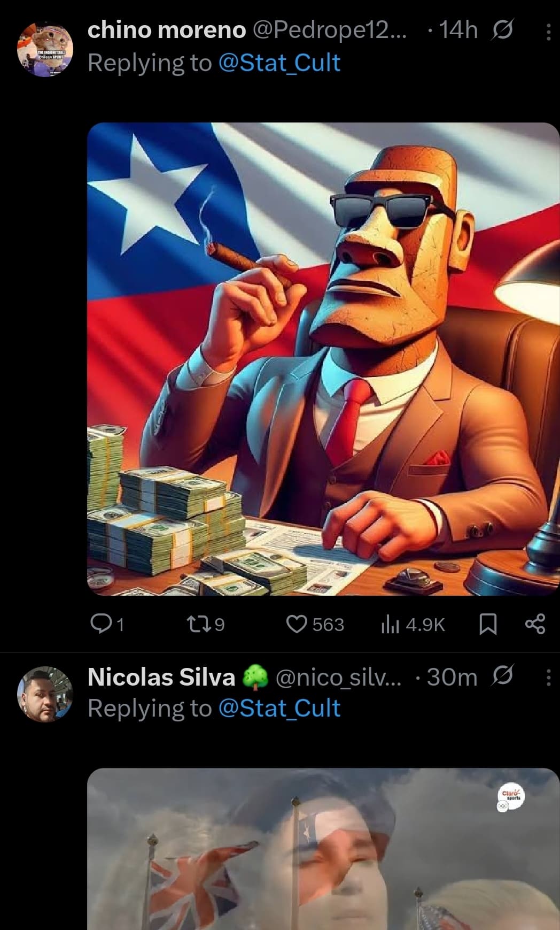Bookmark chino moreno's post
560x930 pixels.
pyautogui.click(x=488, y=624)
